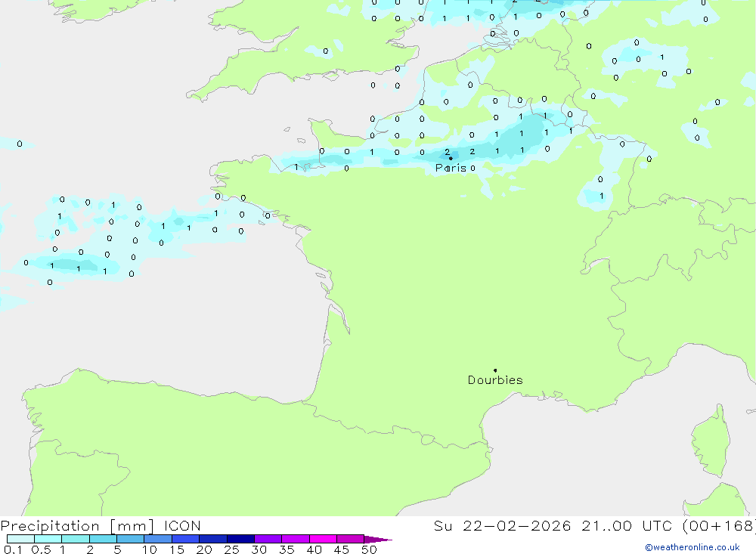The image size is (756, 554).
Task: Click the 'Su' weekday abbreviation
Action: (x=443, y=526)
